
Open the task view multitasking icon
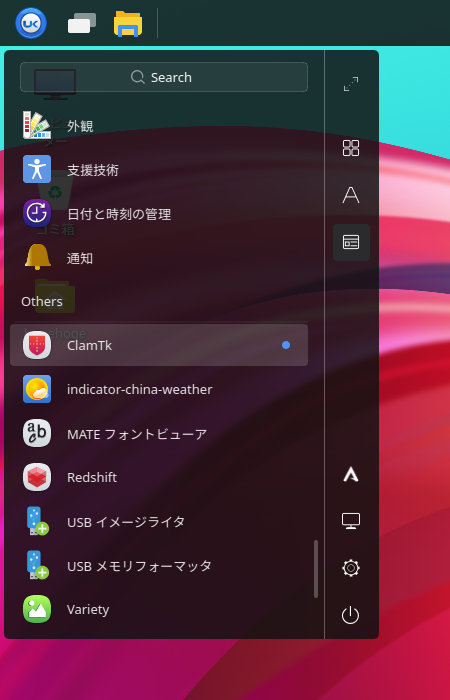82,23
